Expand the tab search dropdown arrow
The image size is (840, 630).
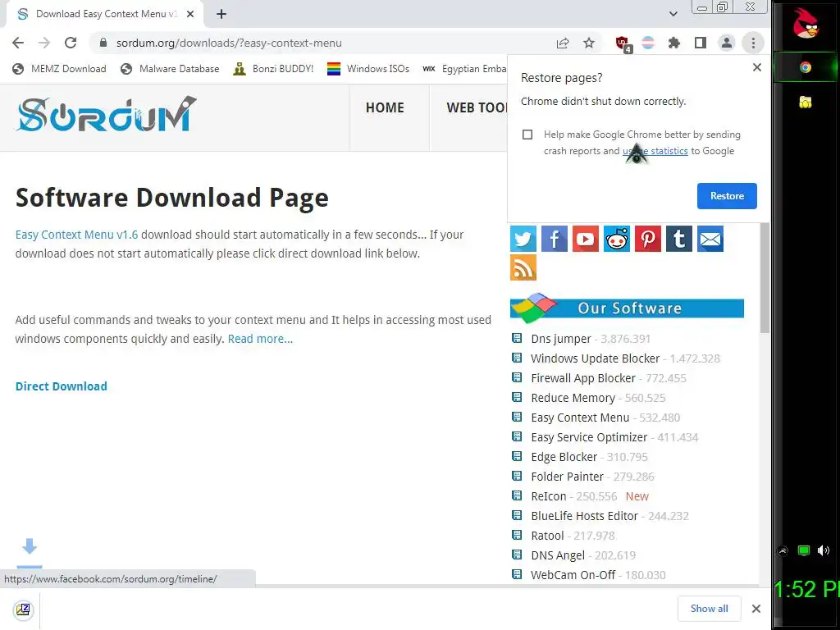673,14
